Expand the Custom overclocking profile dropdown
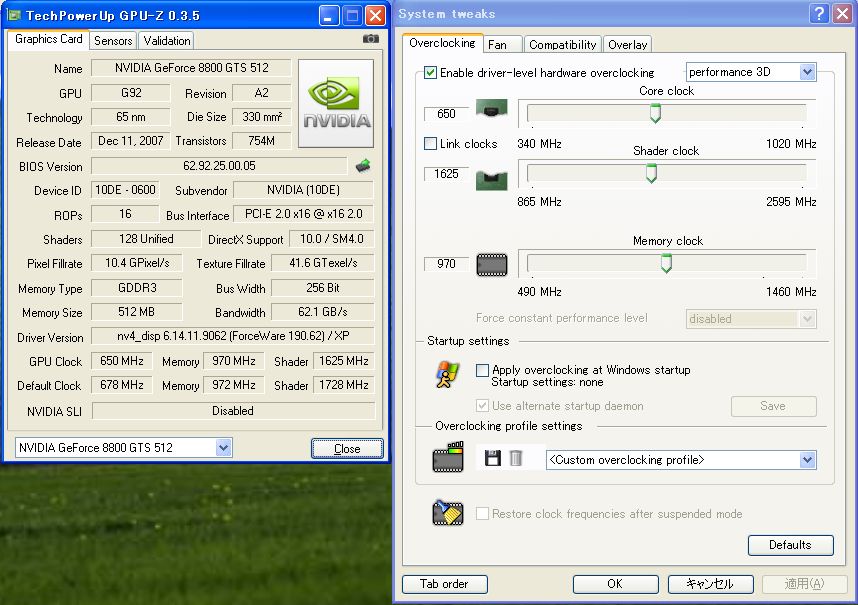Viewport: 858px width, 605px height. (x=681, y=459)
